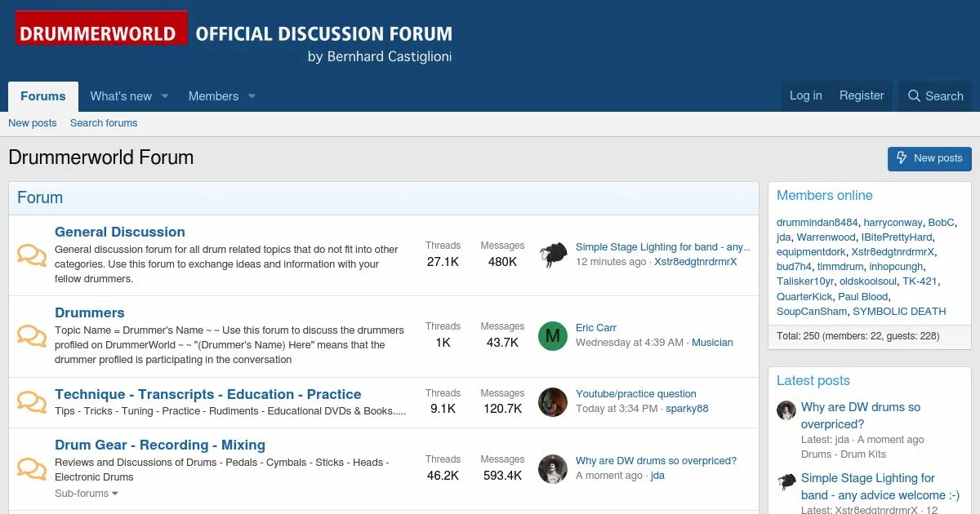Image resolution: width=980 pixels, height=514 pixels.
Task: Open 'Why are DW drums so overpriced?' in Drum Gear row
Action: point(656,461)
